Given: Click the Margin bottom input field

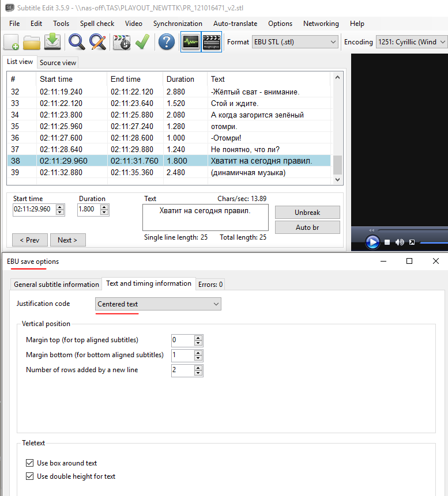Looking at the screenshot, I should [183, 355].
